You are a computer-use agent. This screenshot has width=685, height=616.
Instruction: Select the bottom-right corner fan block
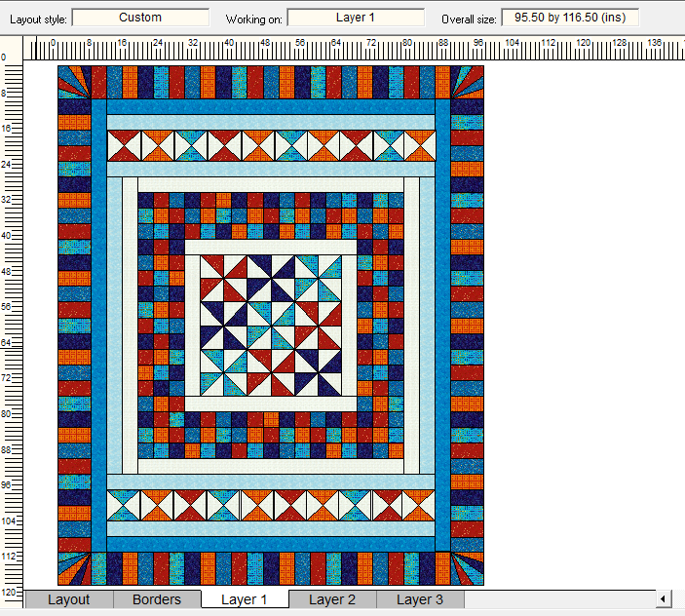(467, 568)
